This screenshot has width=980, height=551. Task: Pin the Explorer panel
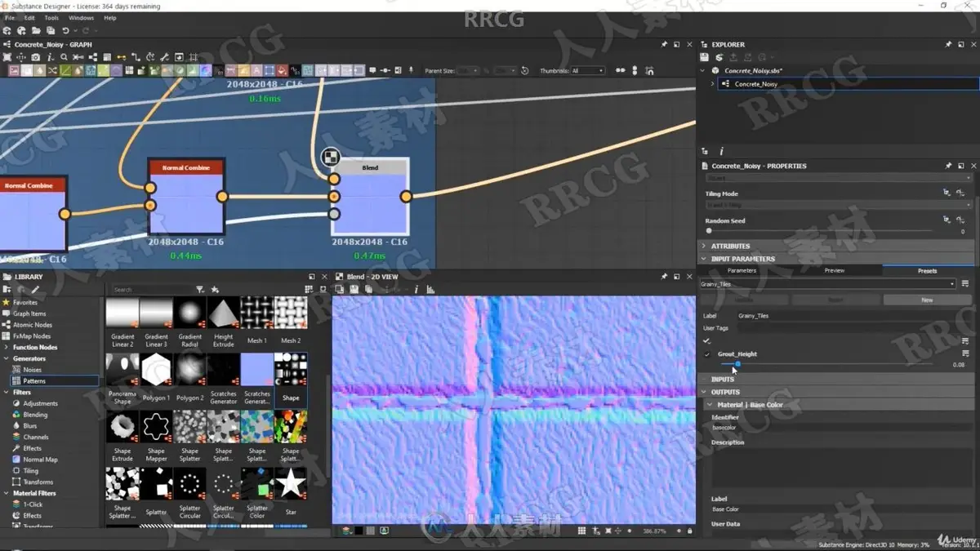pos(948,44)
